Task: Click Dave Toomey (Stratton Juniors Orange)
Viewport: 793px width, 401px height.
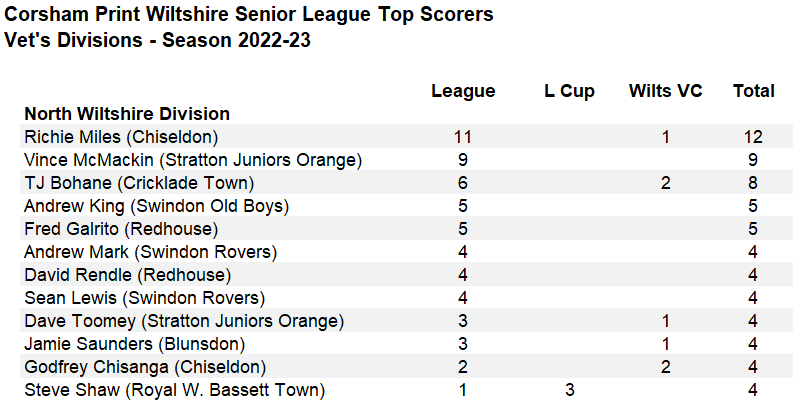Action: click(184, 321)
